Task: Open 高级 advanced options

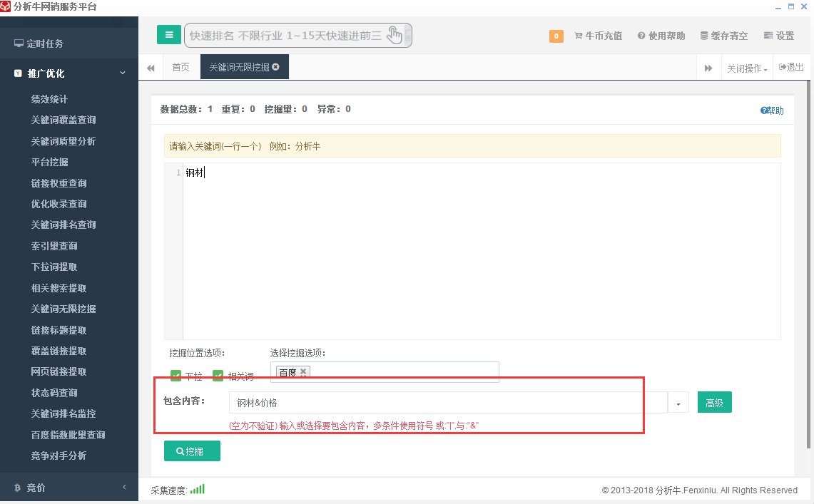Action: 714,402
